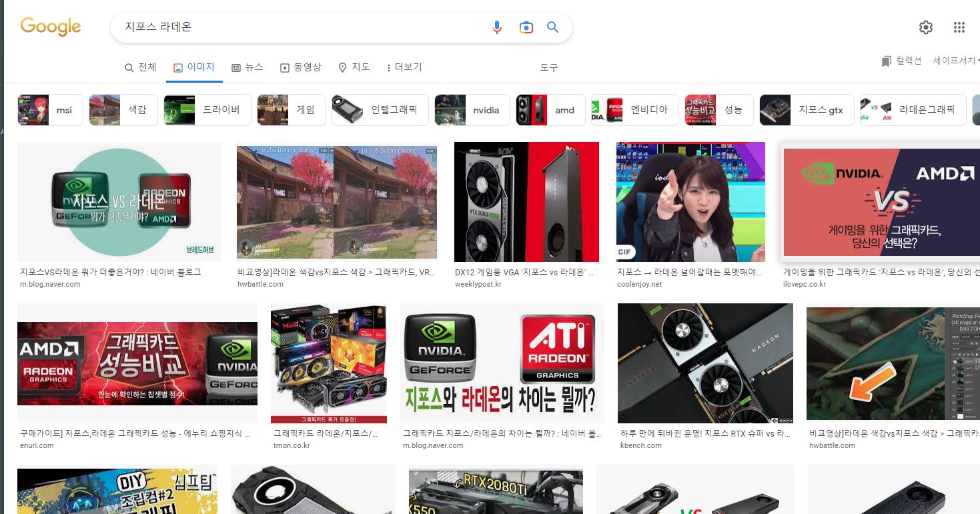This screenshot has width=980, height=514.
Task: Open title 비교영상]라데온 색감vs지포스 색감 under game thumbnail
Action: (337, 272)
